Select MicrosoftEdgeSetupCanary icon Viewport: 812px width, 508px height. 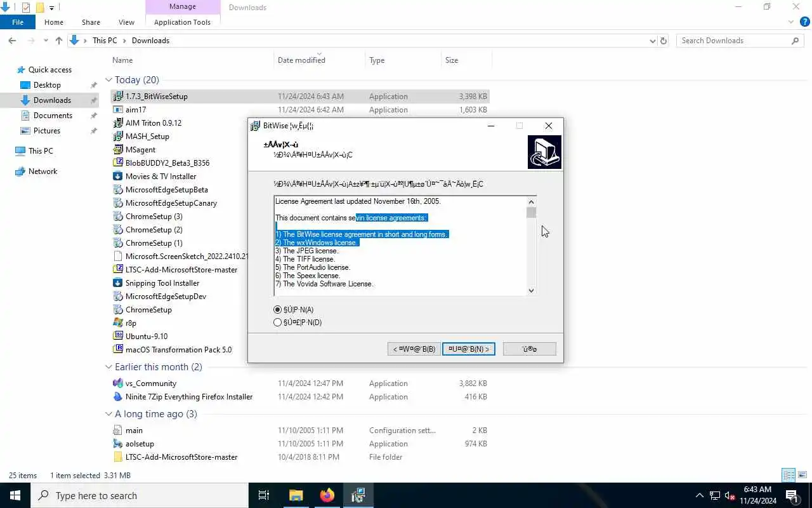118,203
